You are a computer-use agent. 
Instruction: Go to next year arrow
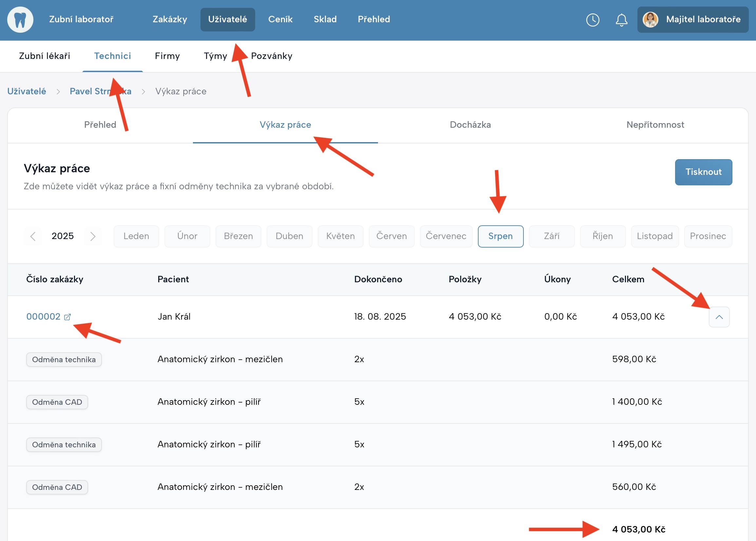[93, 236]
